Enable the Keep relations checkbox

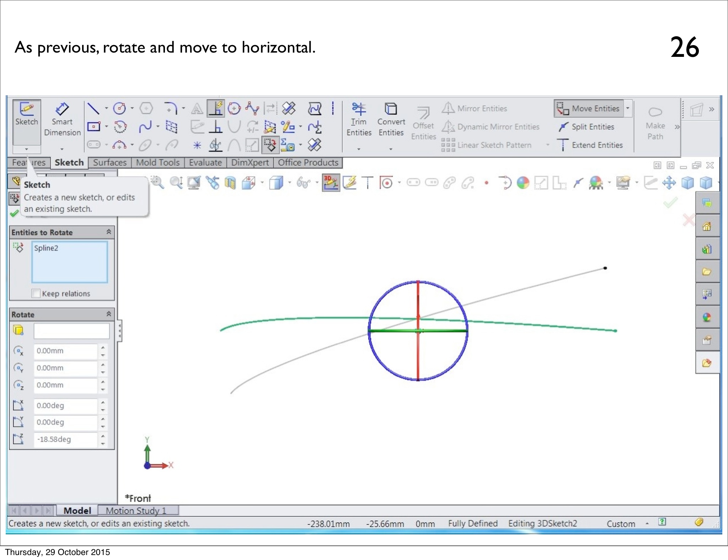36,294
